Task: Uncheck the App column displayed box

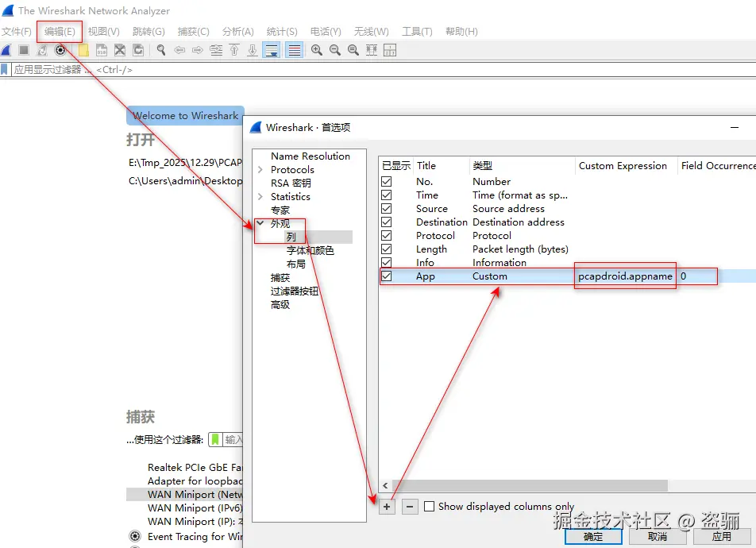Action: pyautogui.click(x=386, y=276)
